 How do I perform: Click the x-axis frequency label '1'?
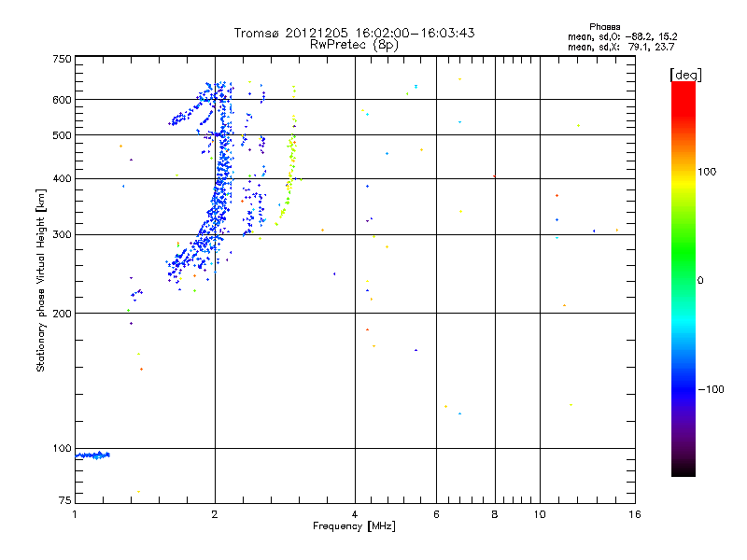(x=75, y=514)
